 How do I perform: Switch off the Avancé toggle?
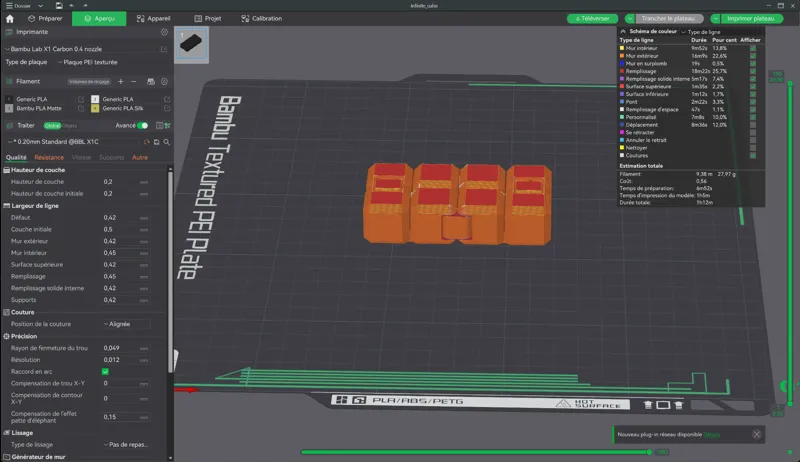[142, 125]
